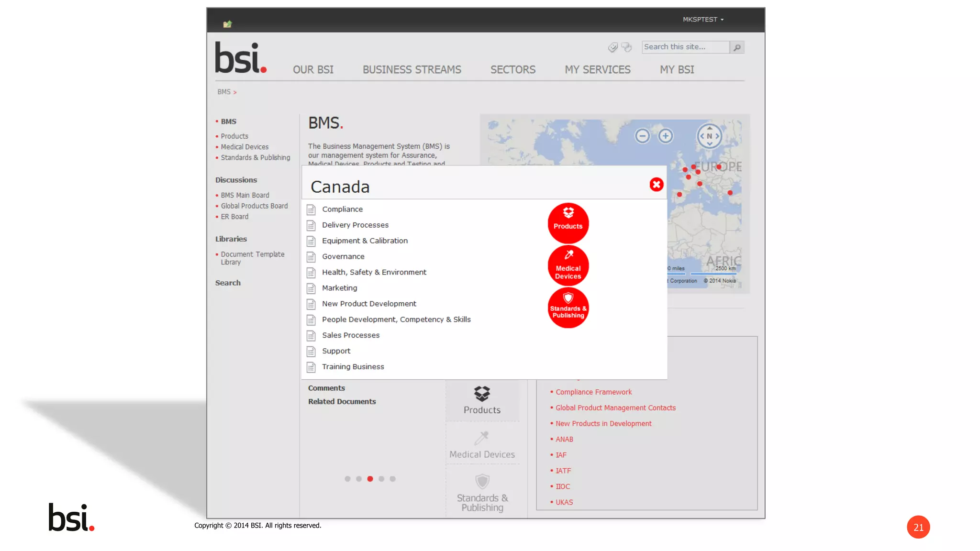Select the fourth carousel dot

[x=381, y=479]
